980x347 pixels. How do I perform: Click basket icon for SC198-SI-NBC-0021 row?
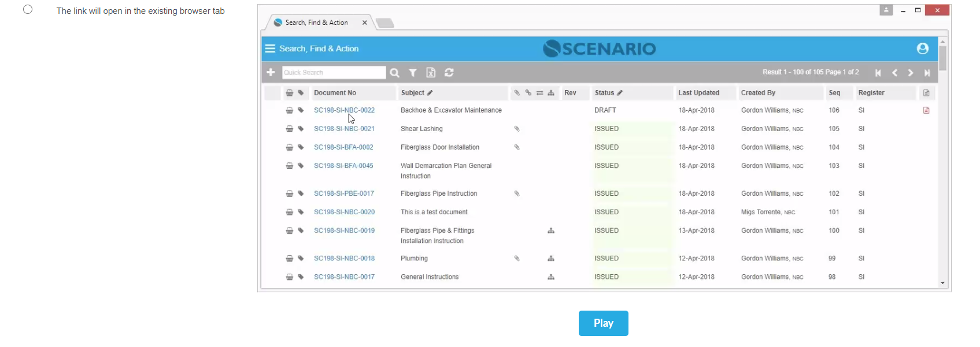(289, 129)
